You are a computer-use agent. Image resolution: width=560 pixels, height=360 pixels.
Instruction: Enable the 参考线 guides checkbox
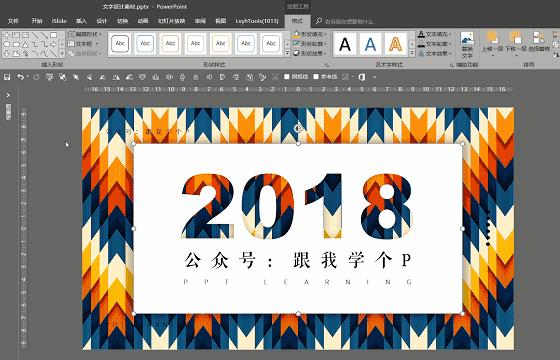point(325,77)
